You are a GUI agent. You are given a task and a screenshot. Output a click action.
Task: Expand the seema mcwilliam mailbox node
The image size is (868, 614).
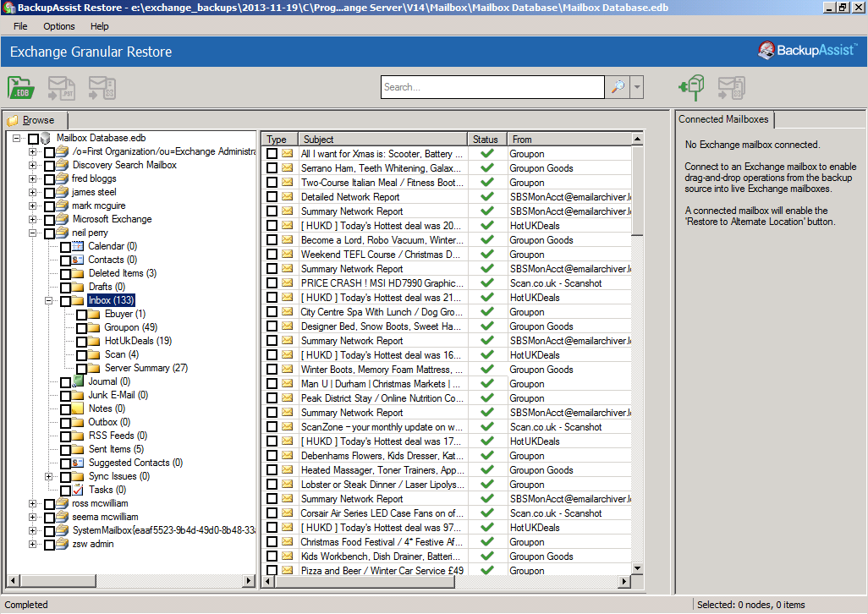point(33,517)
